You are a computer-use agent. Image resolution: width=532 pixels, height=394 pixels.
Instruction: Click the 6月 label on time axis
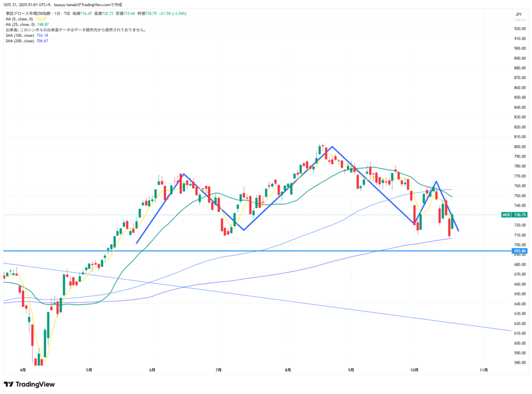(x=152, y=370)
